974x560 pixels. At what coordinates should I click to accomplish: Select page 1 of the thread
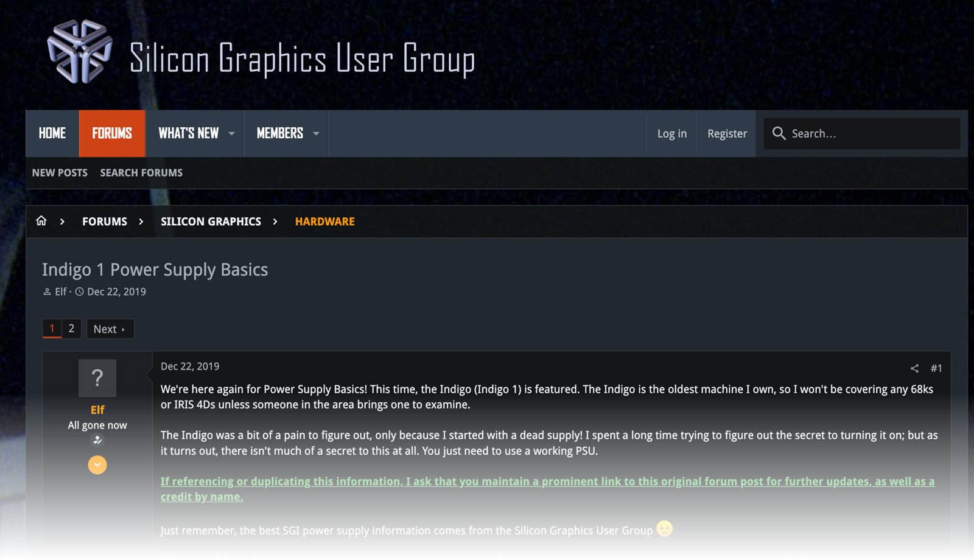(52, 329)
